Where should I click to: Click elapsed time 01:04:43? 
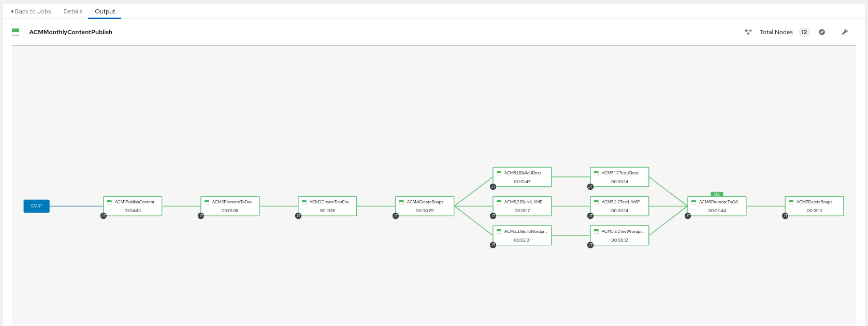click(133, 211)
